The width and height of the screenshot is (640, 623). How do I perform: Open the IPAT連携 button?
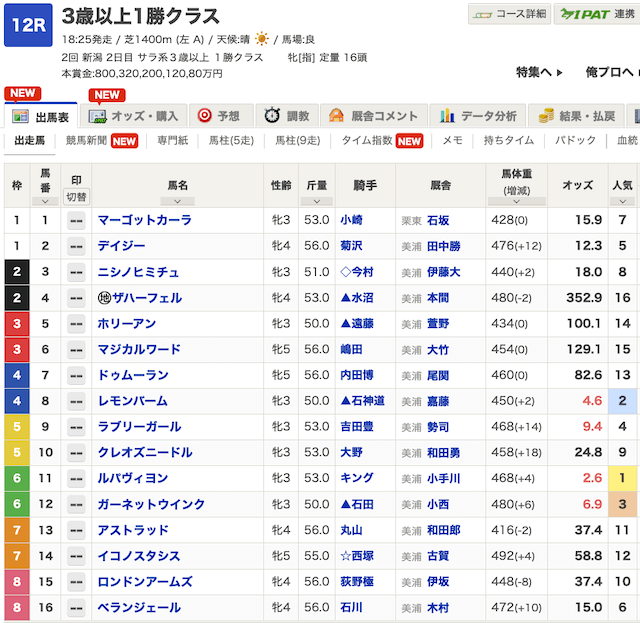coord(594,14)
